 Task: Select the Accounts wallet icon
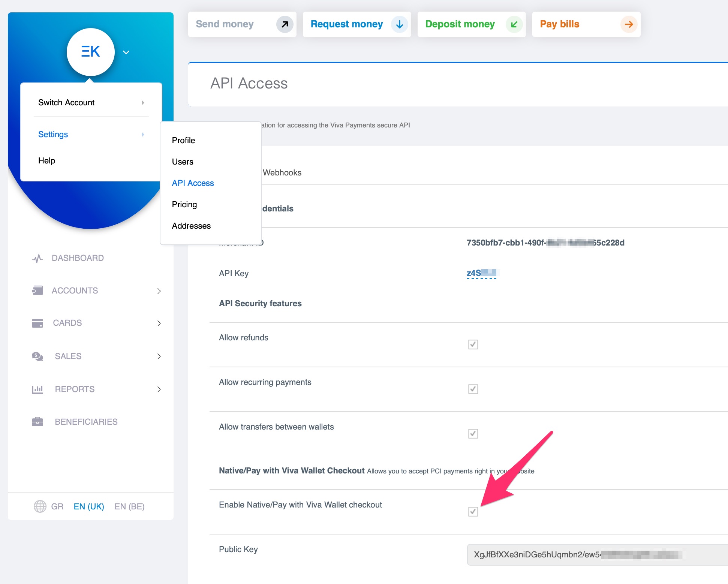coord(37,291)
